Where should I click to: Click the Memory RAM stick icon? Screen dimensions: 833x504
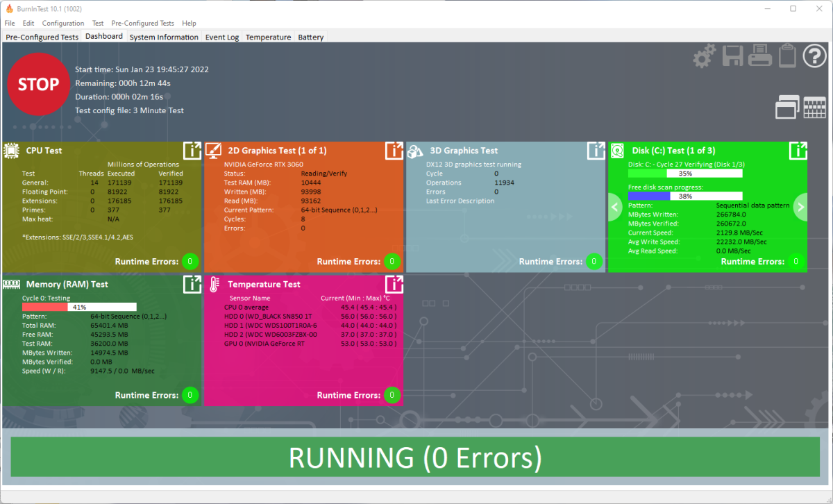coord(12,283)
